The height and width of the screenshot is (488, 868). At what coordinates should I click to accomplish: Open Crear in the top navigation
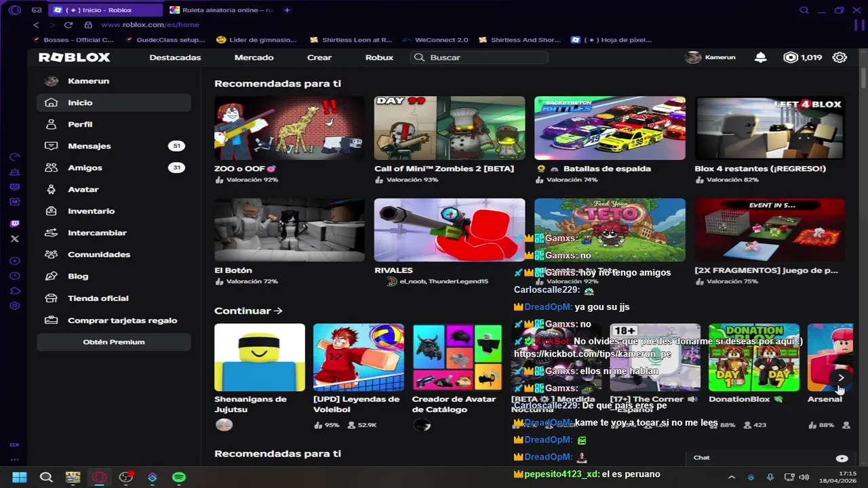tap(319, 58)
